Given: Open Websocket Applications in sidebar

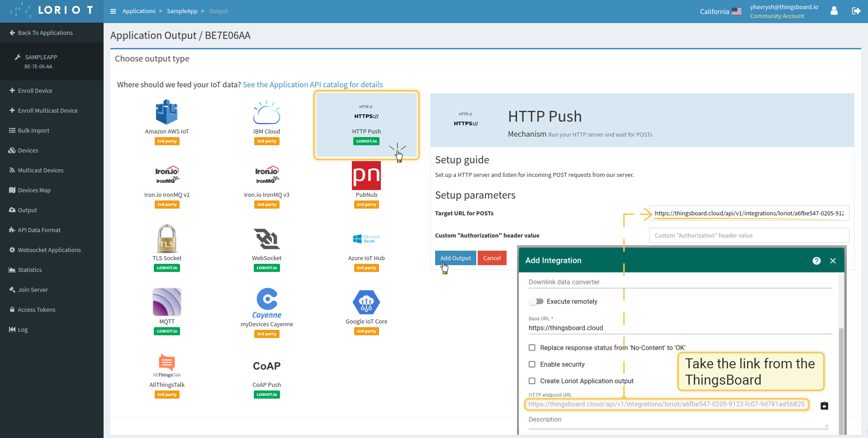Looking at the screenshot, I should (52, 250).
